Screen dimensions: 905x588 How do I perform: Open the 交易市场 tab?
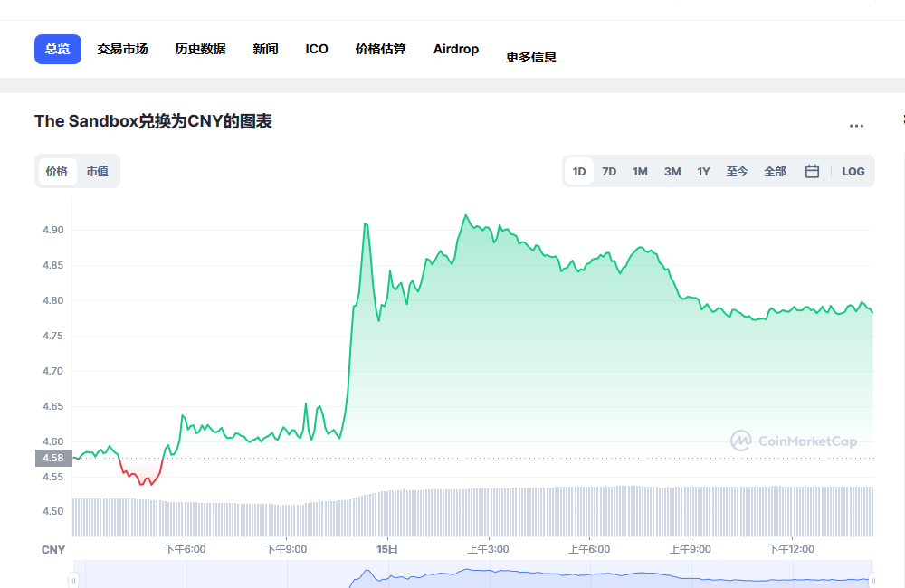coord(122,49)
